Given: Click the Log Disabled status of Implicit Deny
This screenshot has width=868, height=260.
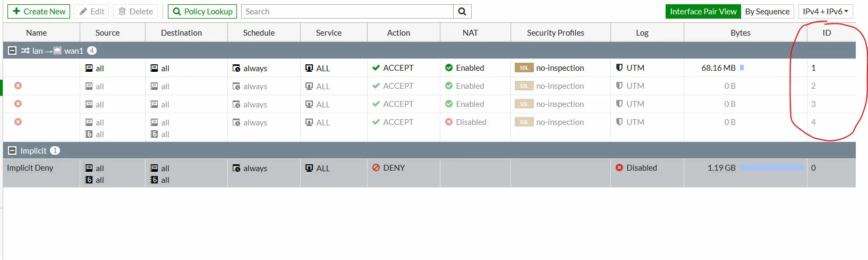Looking at the screenshot, I should pyautogui.click(x=636, y=167).
